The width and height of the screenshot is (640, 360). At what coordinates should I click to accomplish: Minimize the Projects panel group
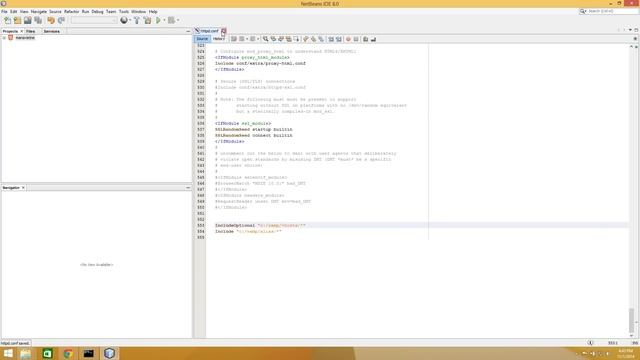(188, 31)
